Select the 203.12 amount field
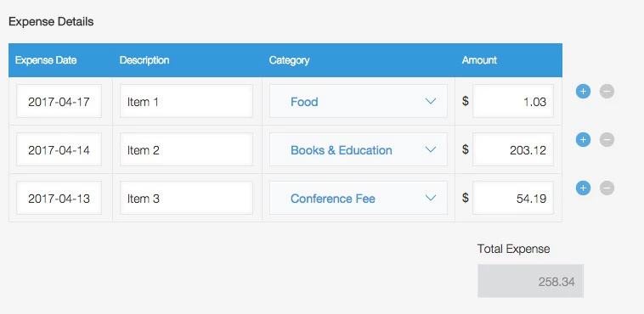The image size is (644, 314). tap(513, 150)
